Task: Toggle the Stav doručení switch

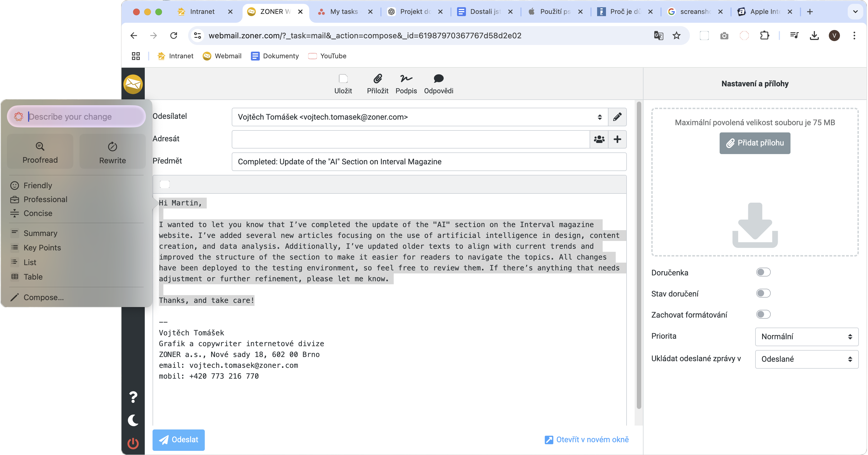Action: [x=763, y=293]
